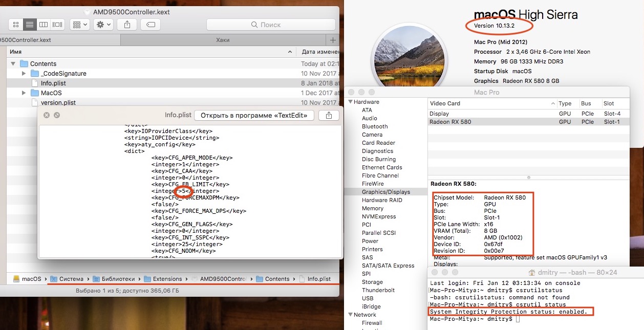Image resolution: width=644 pixels, height=330 pixels.
Task: Switch Finder to column view
Action: (44, 25)
